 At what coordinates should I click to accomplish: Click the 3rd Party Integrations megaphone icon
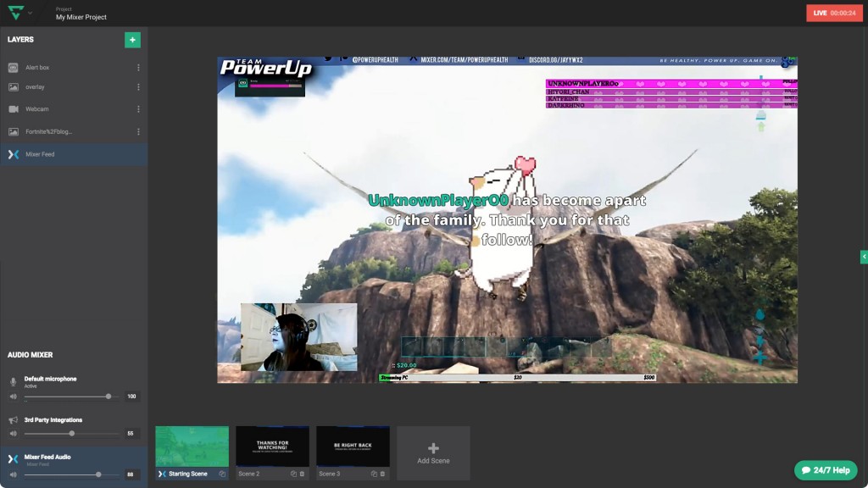13,420
